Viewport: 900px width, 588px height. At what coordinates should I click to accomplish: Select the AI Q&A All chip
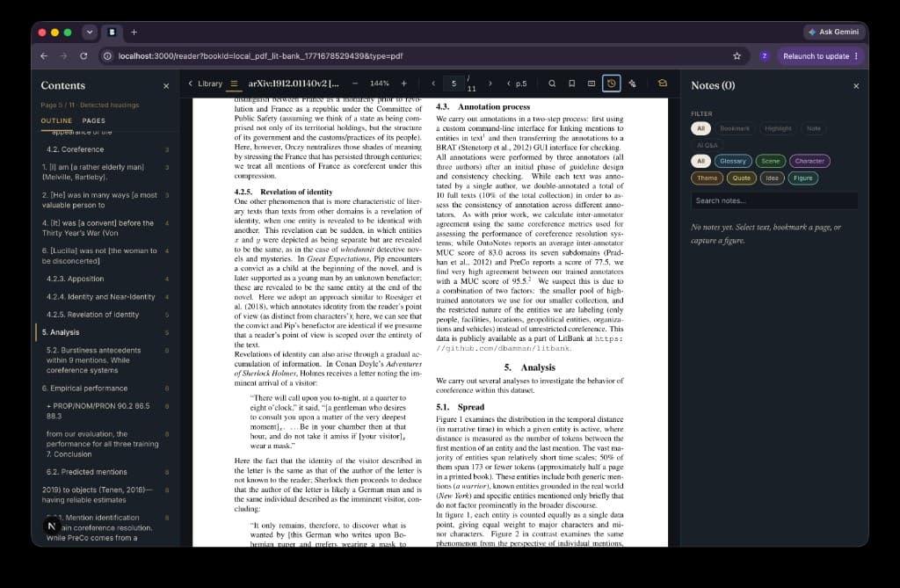(700, 162)
